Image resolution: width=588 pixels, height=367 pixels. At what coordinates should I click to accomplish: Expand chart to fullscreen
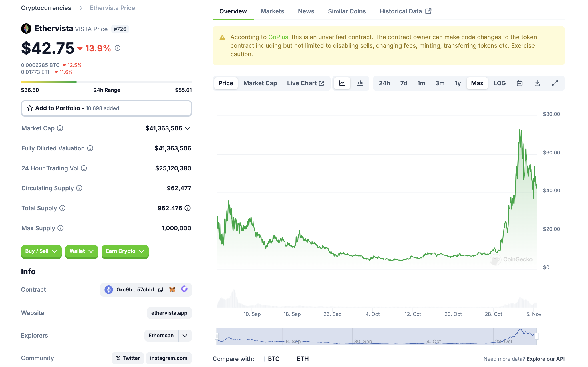point(555,83)
